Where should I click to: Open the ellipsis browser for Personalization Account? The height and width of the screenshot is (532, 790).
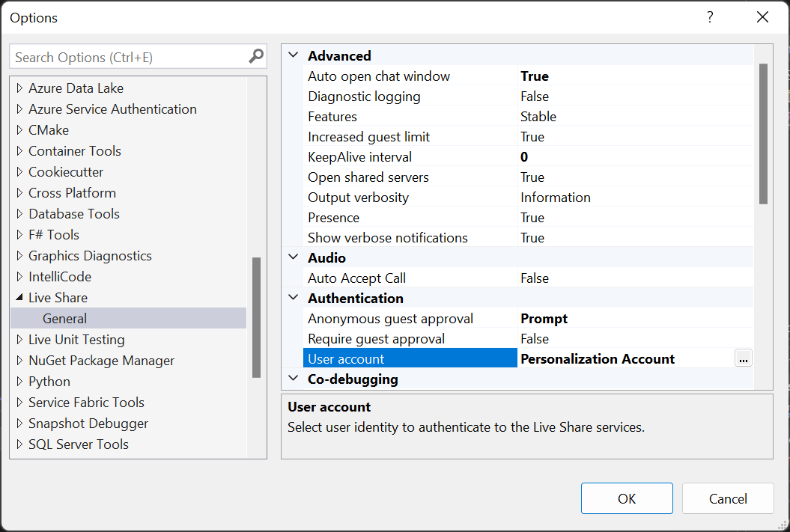point(743,358)
